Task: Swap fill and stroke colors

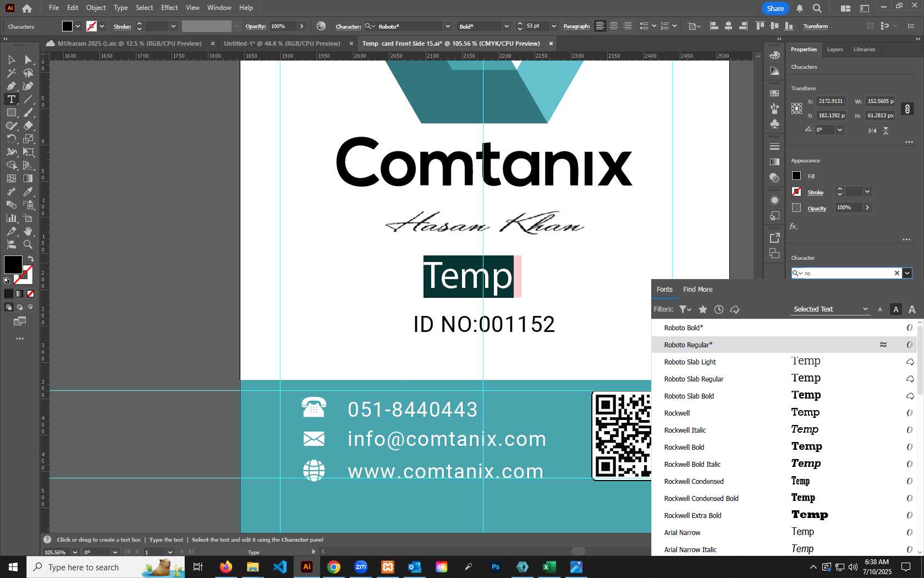Action: 31,258
